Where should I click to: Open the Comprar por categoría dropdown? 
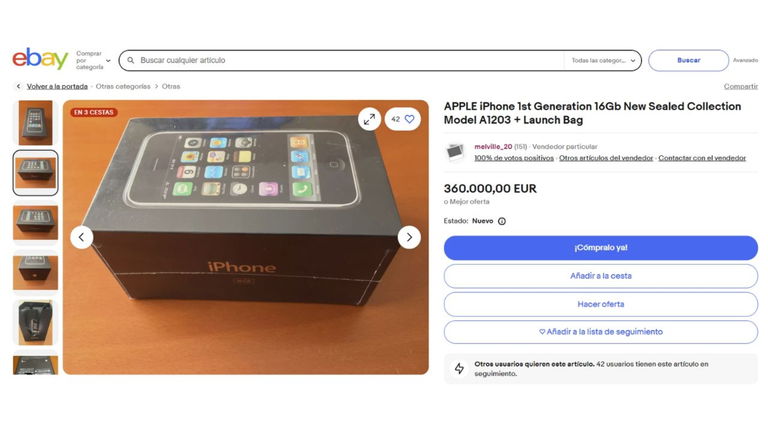tap(94, 60)
